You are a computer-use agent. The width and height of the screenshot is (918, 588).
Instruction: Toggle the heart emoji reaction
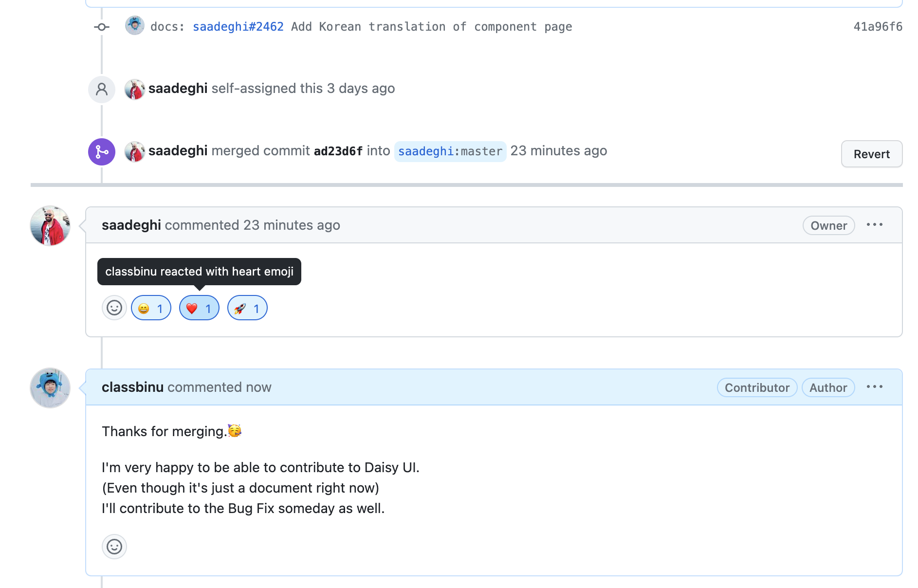click(199, 308)
